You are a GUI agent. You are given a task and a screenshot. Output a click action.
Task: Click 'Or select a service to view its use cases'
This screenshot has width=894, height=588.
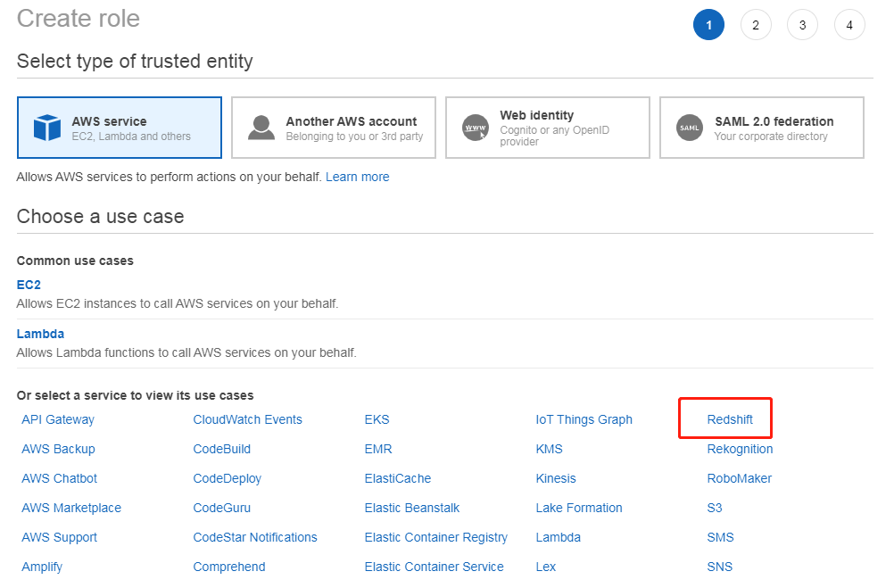(135, 395)
